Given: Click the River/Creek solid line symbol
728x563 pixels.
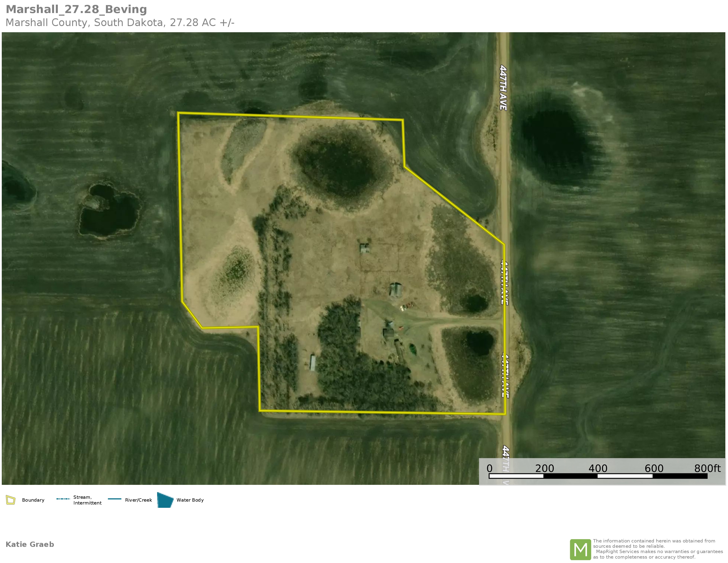Looking at the screenshot, I should coord(114,499).
